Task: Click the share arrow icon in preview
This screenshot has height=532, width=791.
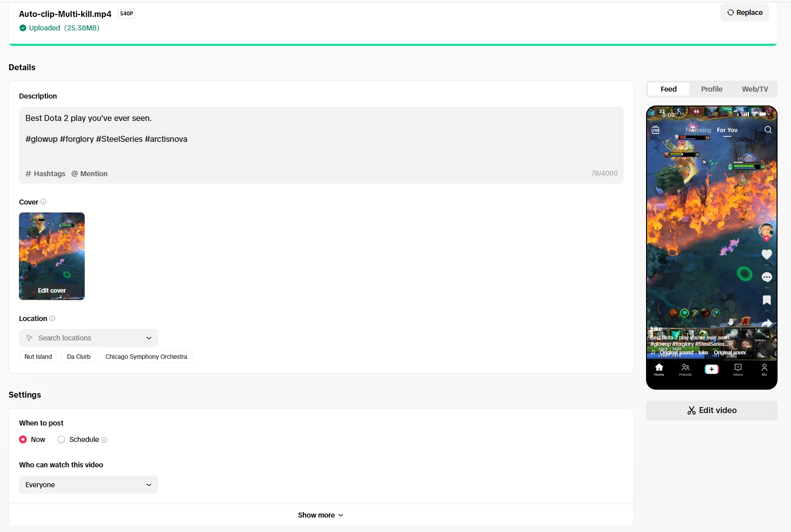Action: click(x=767, y=323)
